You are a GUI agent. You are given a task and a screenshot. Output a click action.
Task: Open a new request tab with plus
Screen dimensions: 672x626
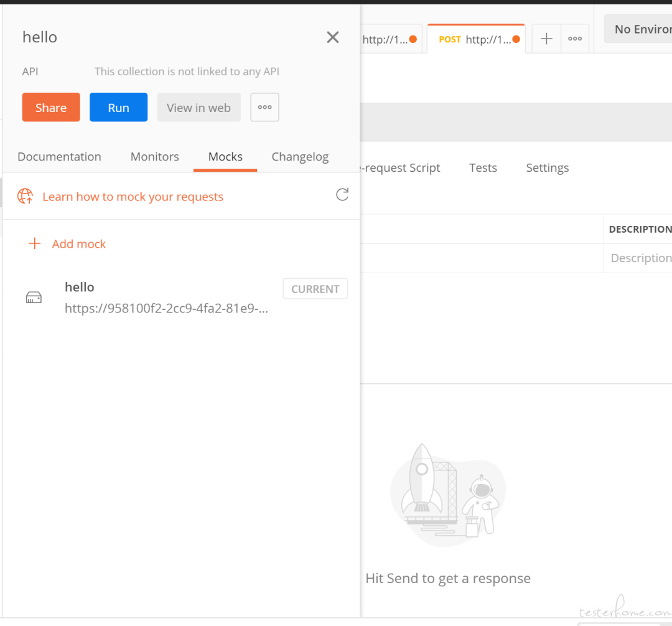pyautogui.click(x=546, y=39)
